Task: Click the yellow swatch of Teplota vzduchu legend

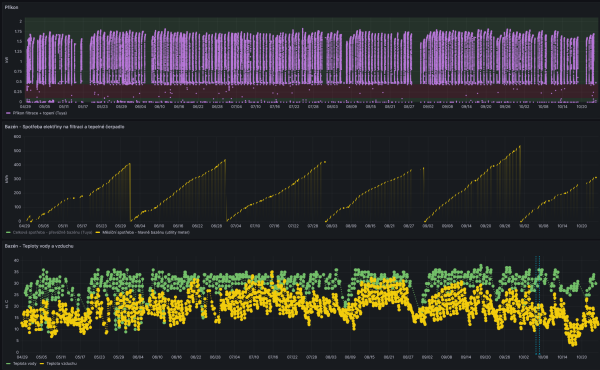Action: (x=42, y=363)
